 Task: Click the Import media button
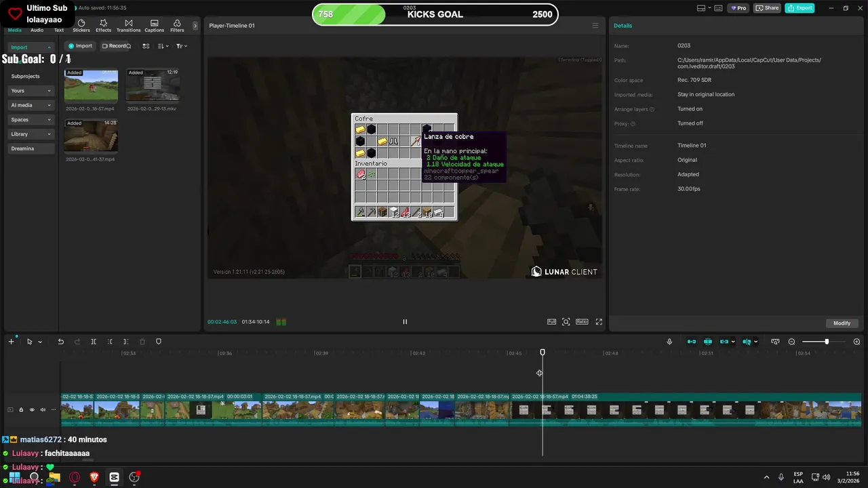(80, 46)
